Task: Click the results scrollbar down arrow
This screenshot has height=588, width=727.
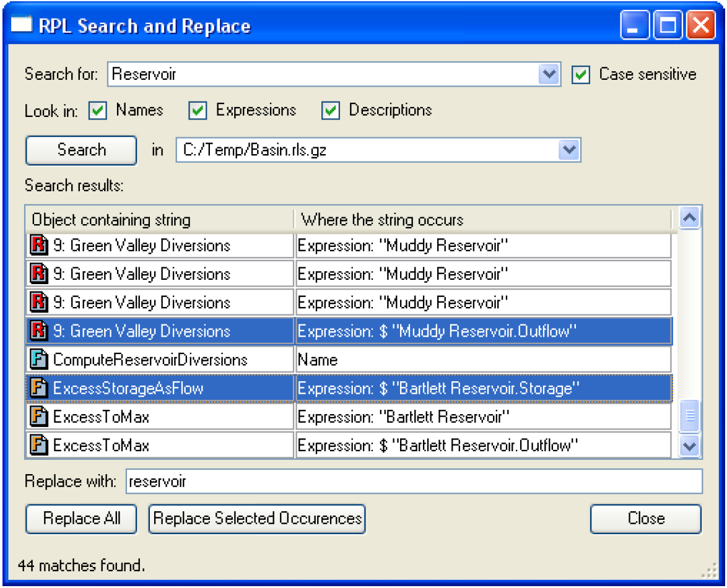Action: click(x=690, y=445)
